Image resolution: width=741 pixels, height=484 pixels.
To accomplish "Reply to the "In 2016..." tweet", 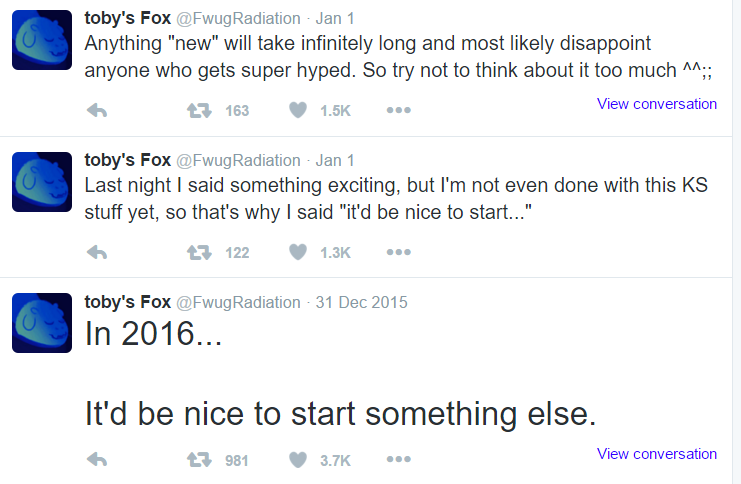I will tap(97, 460).
